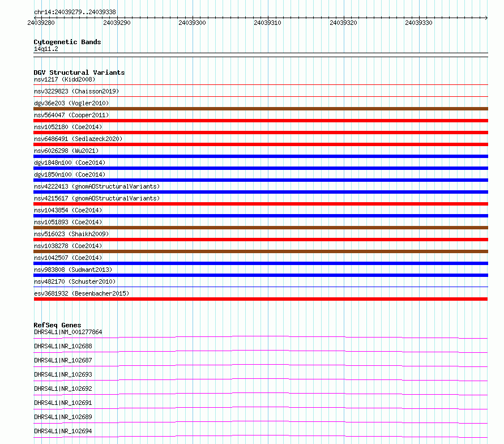Image resolution: width=504 pixels, height=444 pixels.
Task: Open variant nsv1043854 (Coe2014)
Action: 68,210
